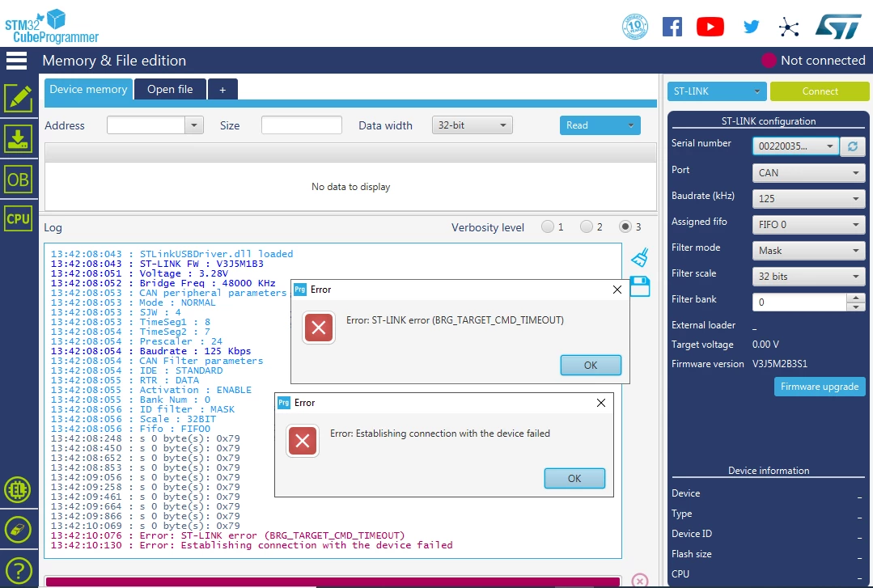
Task: Clear the log with broom icon
Action: (640, 257)
